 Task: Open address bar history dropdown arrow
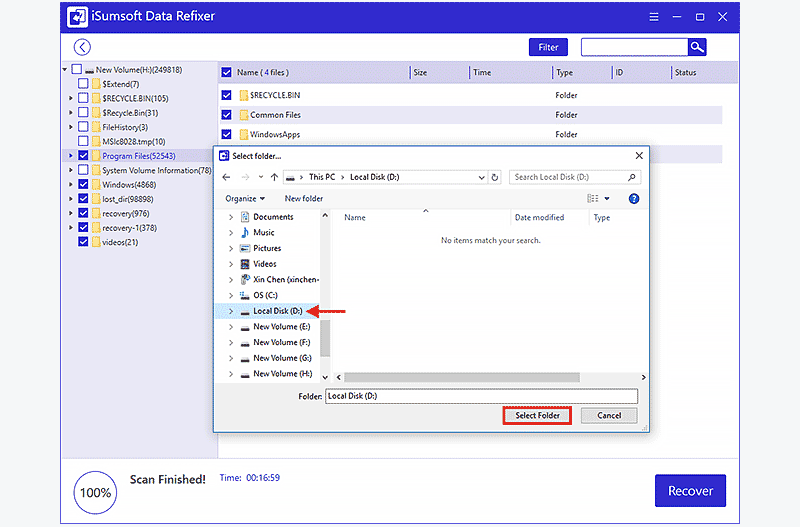coord(481,178)
